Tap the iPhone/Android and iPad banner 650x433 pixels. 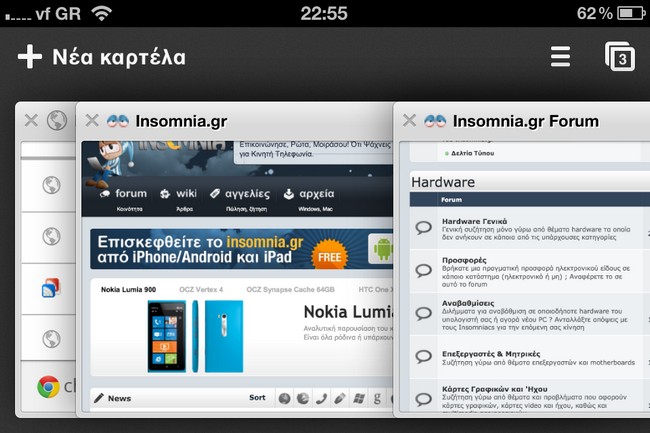point(241,249)
